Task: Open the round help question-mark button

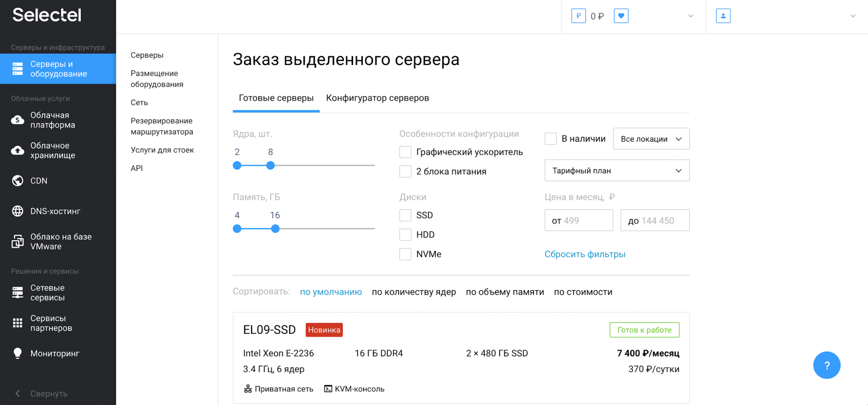Action: (x=826, y=365)
